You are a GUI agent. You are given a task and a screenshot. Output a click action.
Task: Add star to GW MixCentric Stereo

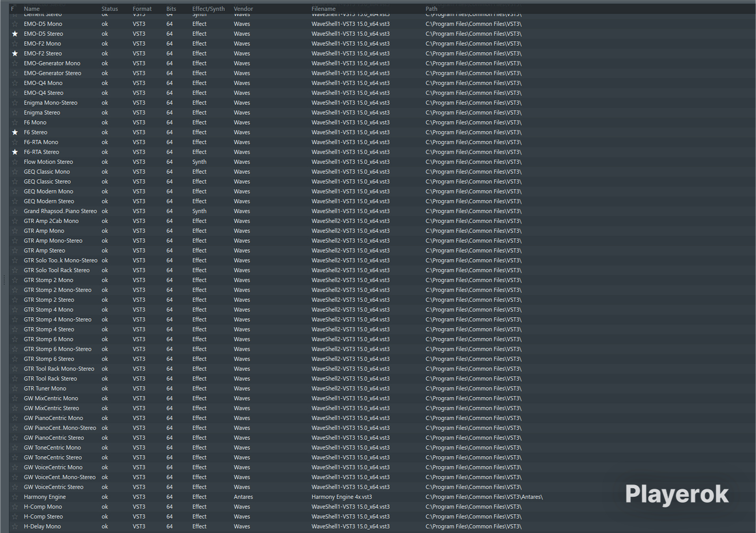15,408
